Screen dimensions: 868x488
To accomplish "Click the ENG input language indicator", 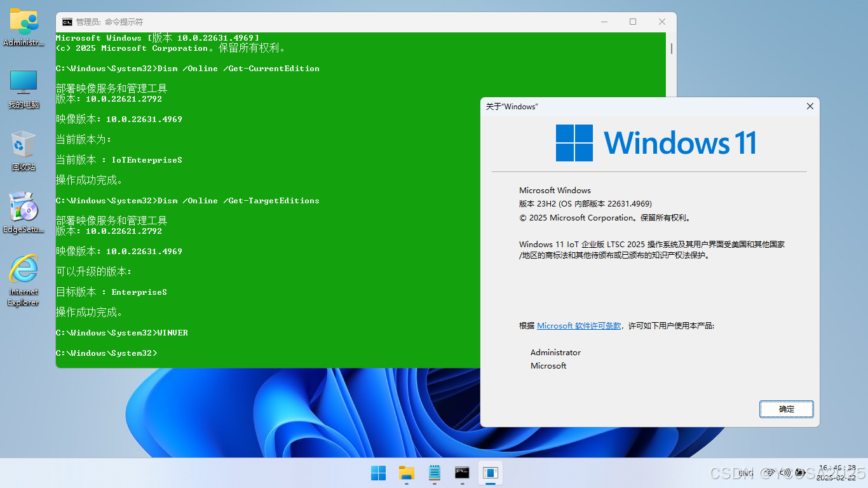I will [x=746, y=473].
